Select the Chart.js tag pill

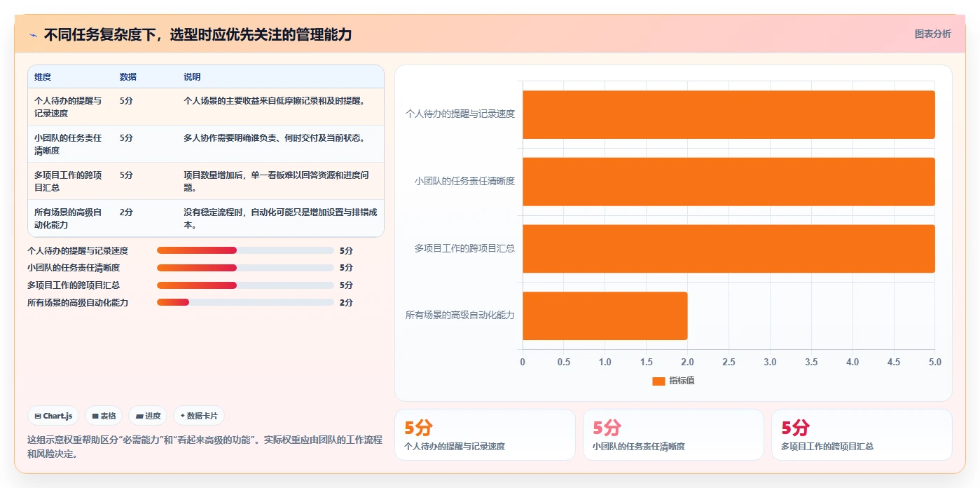[x=53, y=416]
